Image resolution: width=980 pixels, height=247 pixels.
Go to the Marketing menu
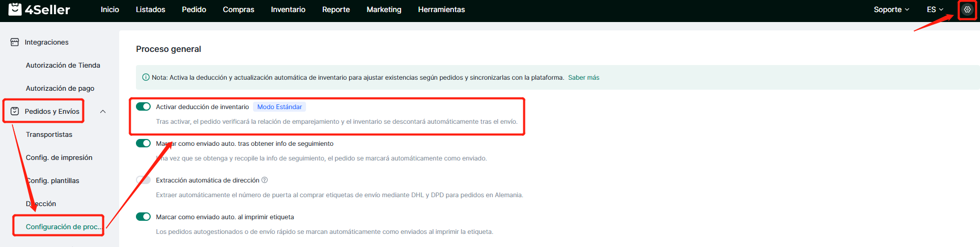384,9
